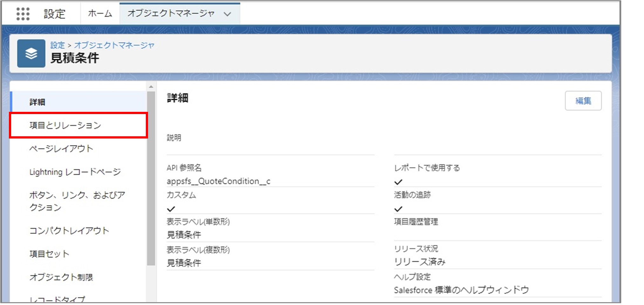Click the カスタム checkmark
This screenshot has height=305, width=644.
(x=171, y=209)
